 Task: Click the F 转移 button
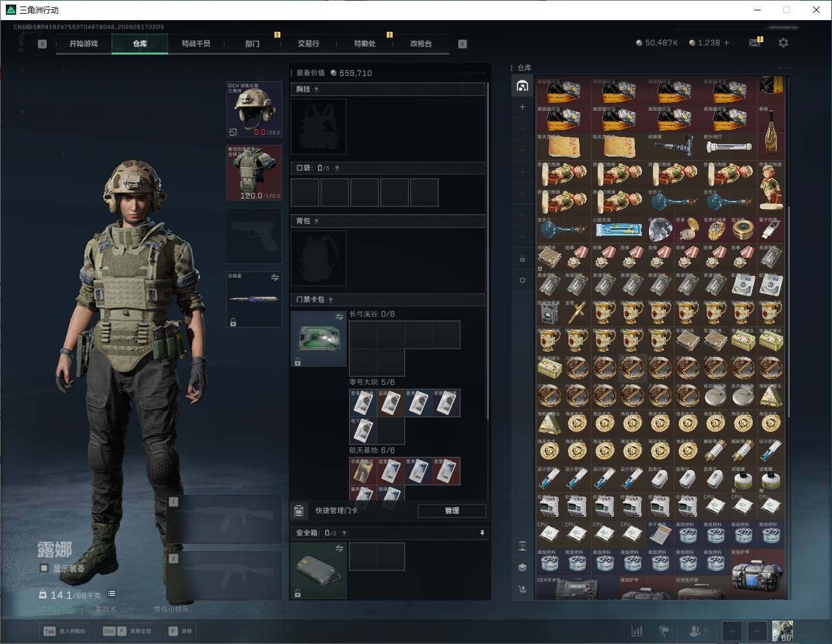[180, 631]
